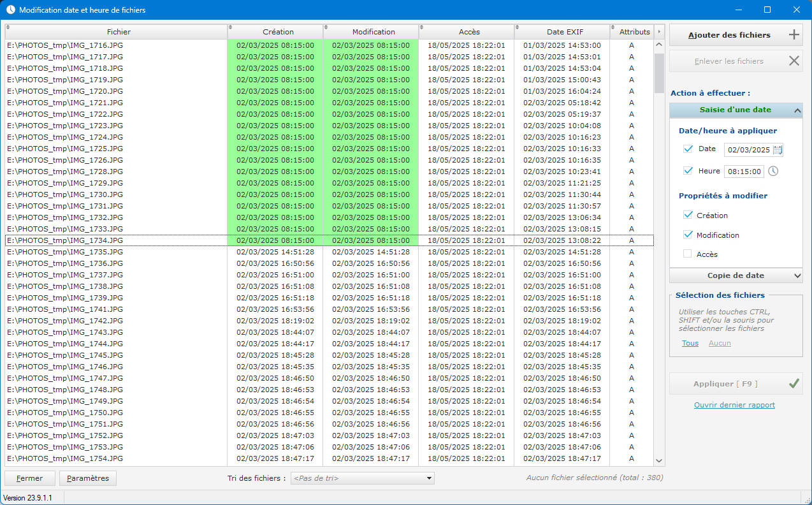Click the column chooser arrow after Attributs header
This screenshot has height=505, width=812.
click(659, 32)
